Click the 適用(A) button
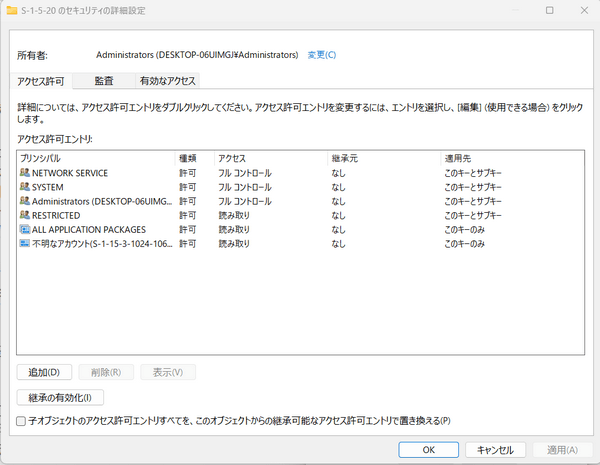 (562, 450)
